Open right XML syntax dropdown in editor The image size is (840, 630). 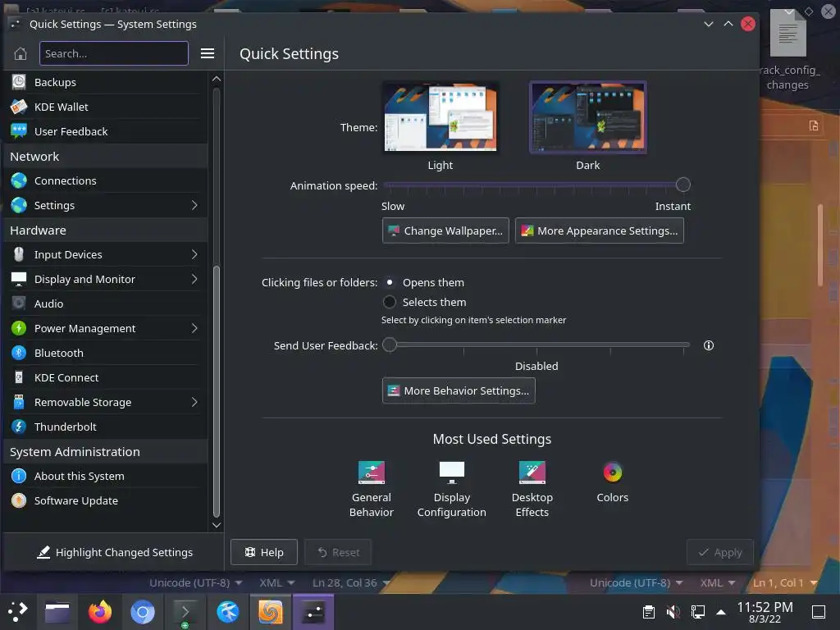(717, 582)
